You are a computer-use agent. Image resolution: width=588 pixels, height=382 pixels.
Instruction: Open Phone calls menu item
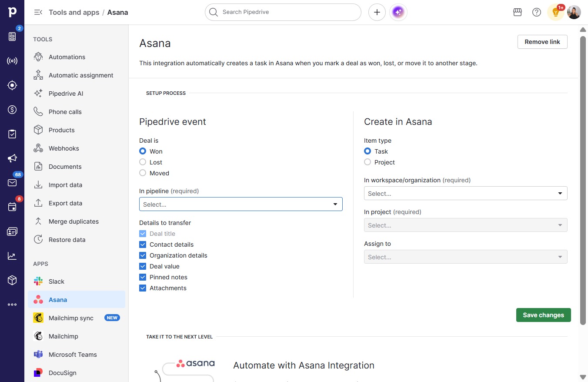pyautogui.click(x=77, y=112)
